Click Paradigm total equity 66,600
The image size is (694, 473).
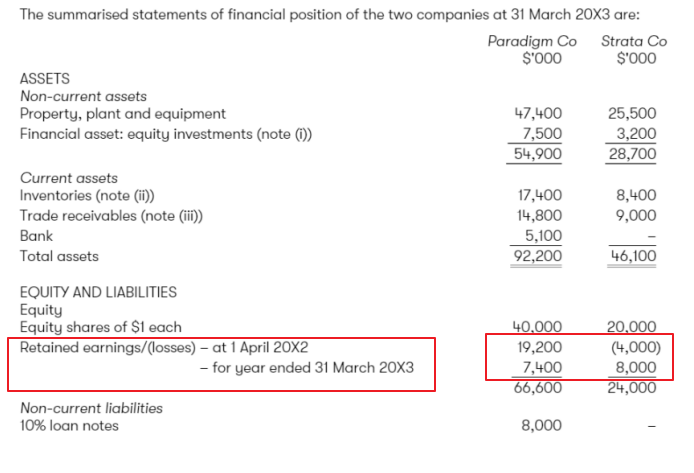coord(538,388)
